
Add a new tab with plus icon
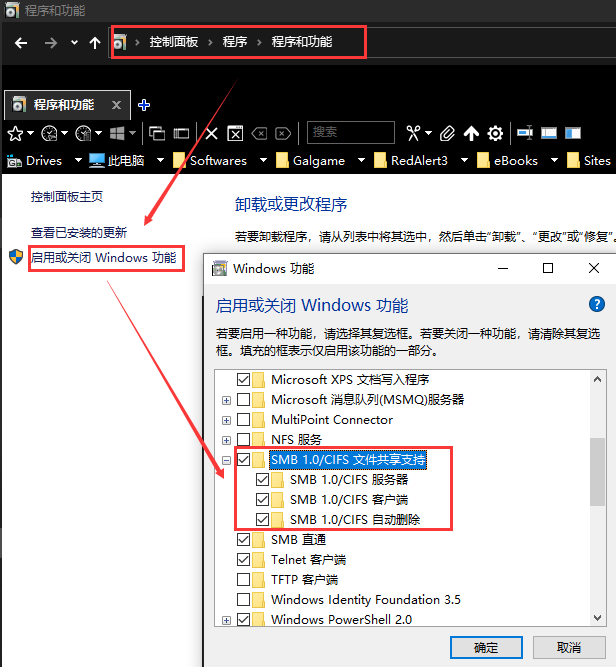[144, 105]
